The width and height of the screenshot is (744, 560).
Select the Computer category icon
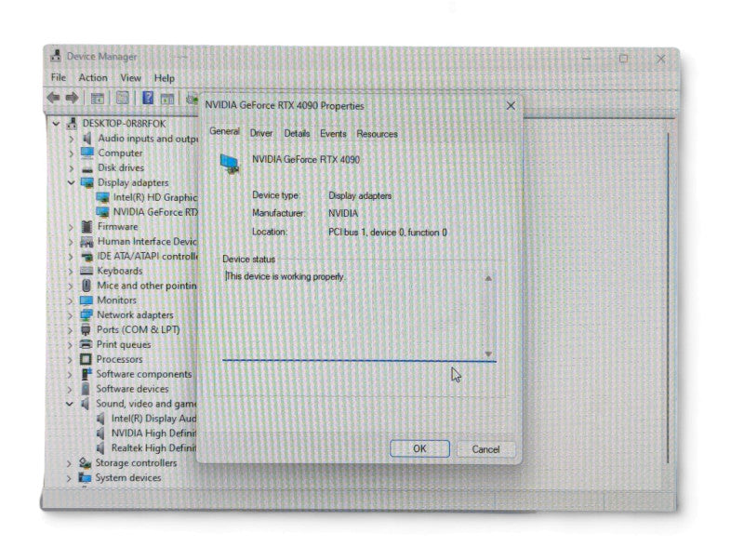[87, 153]
